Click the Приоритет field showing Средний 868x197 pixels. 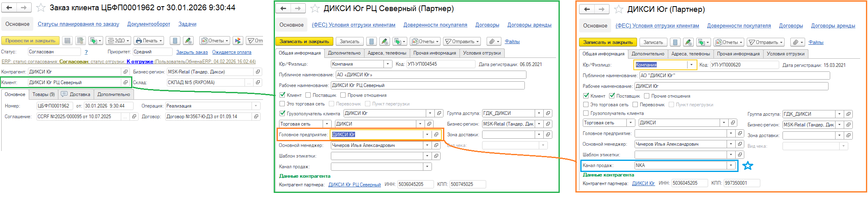(152, 52)
